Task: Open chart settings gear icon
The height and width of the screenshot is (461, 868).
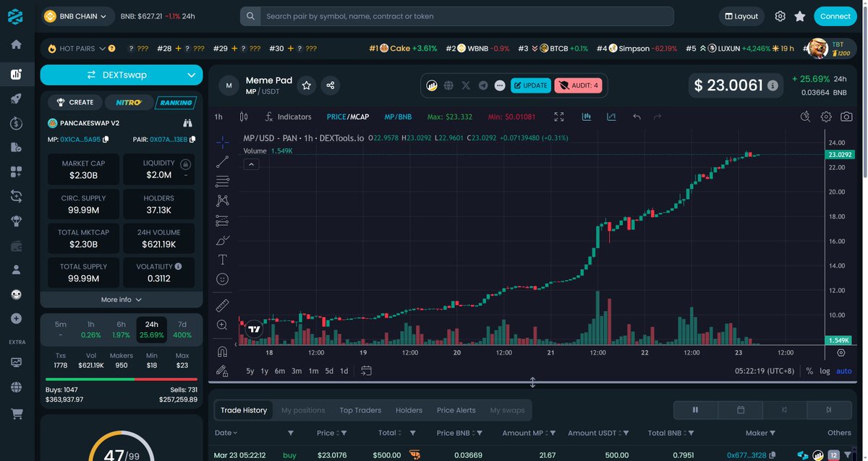Action: tap(826, 117)
